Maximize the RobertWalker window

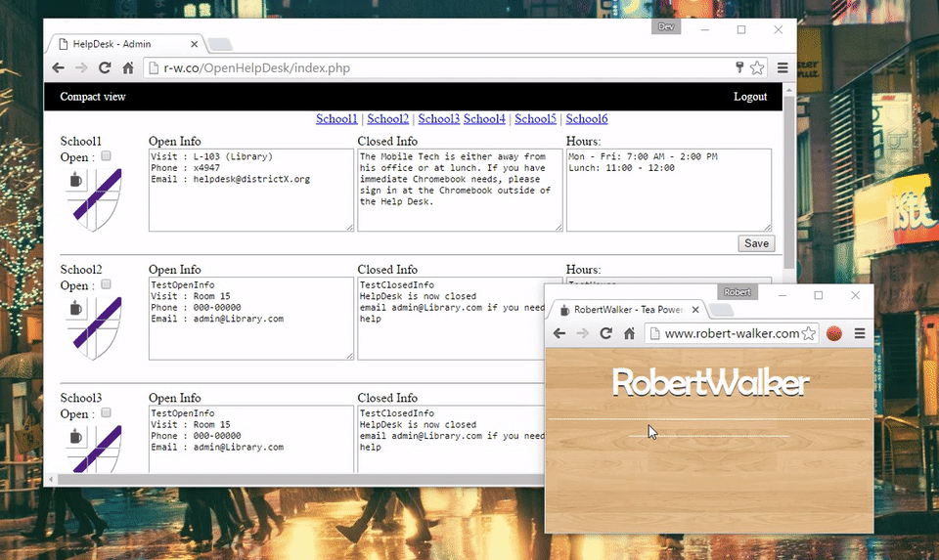point(819,295)
